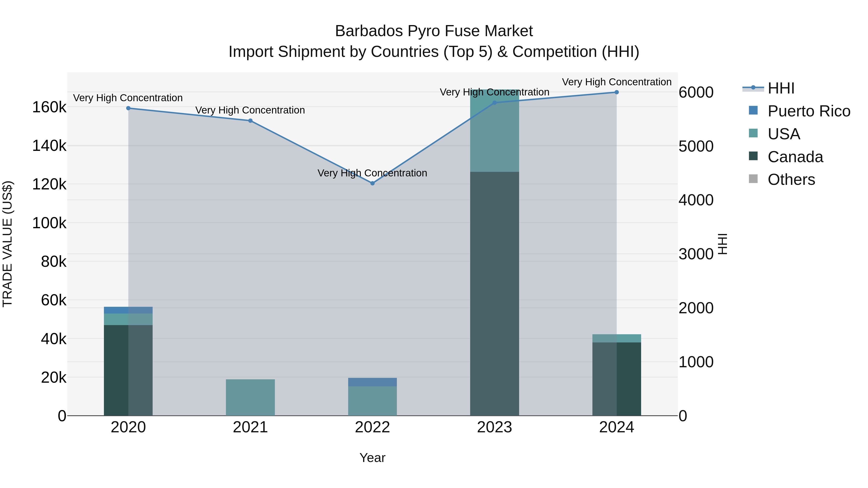Click the Barbados Pyro Fuse Market title
The image size is (868, 488).
pos(434,31)
